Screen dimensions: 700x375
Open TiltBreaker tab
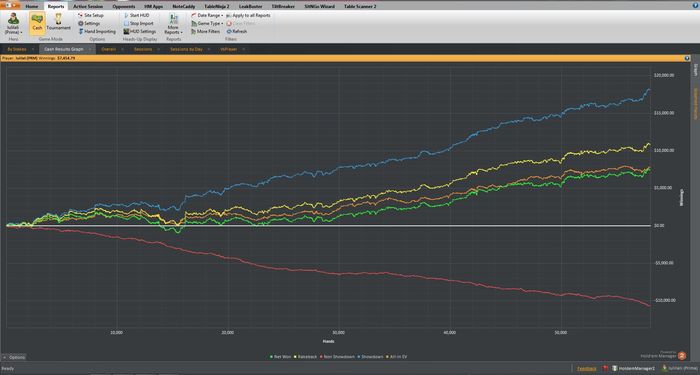coord(283,7)
